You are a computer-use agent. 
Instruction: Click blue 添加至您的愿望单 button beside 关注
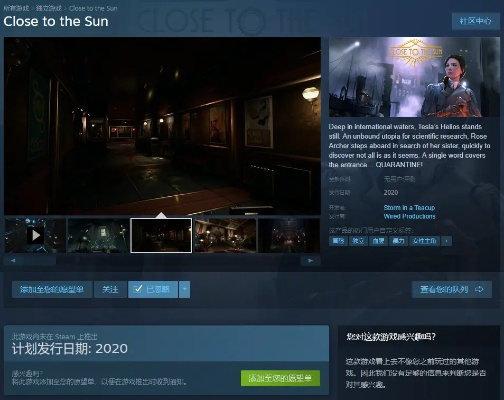point(52,289)
